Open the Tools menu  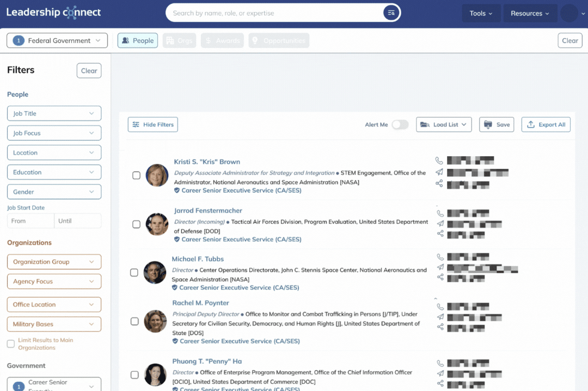pos(481,13)
